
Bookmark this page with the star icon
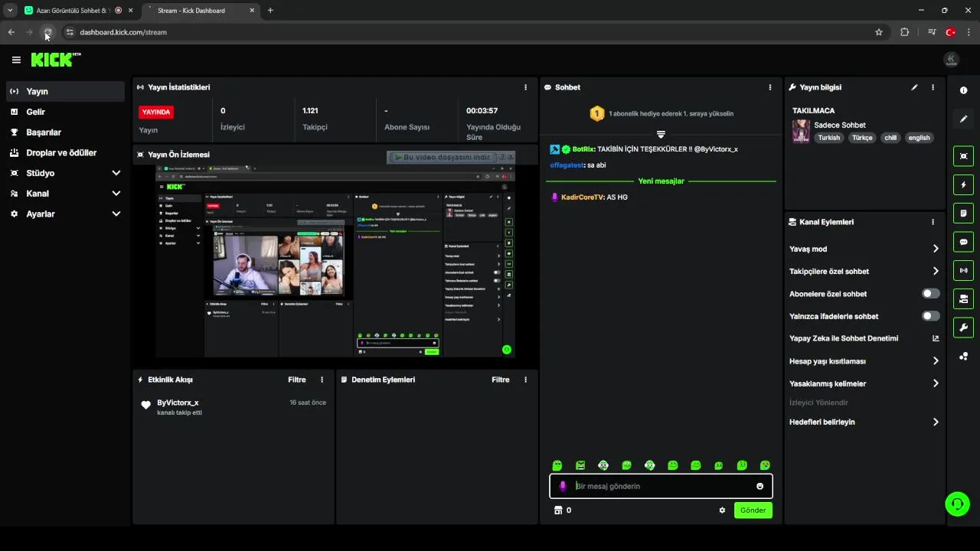coord(879,32)
